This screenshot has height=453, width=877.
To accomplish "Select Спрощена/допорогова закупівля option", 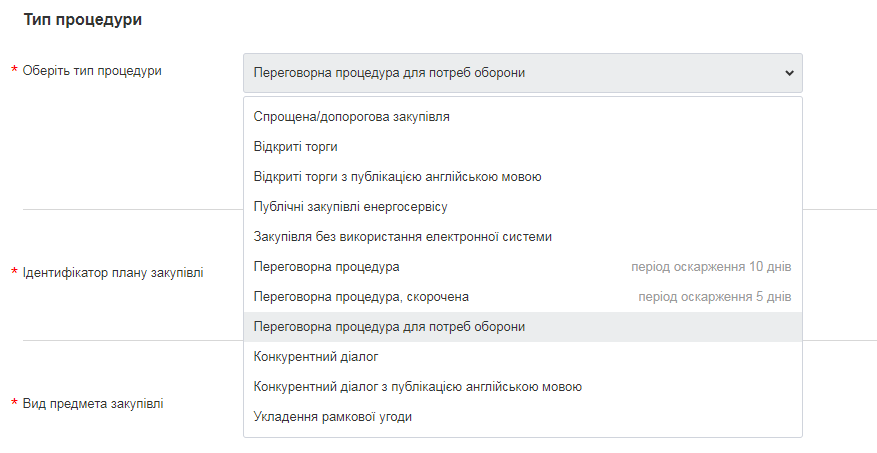I will coord(351,117).
